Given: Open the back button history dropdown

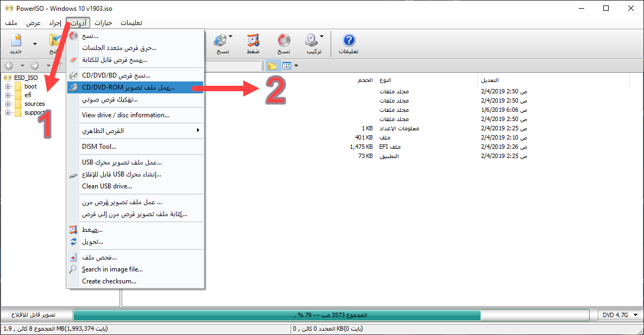Looking at the screenshot, I should point(22,66).
